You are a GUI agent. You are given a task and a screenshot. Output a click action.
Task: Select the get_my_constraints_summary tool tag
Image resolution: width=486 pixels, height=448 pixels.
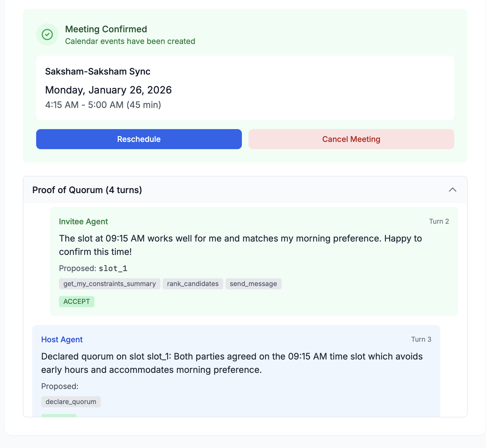110,284
